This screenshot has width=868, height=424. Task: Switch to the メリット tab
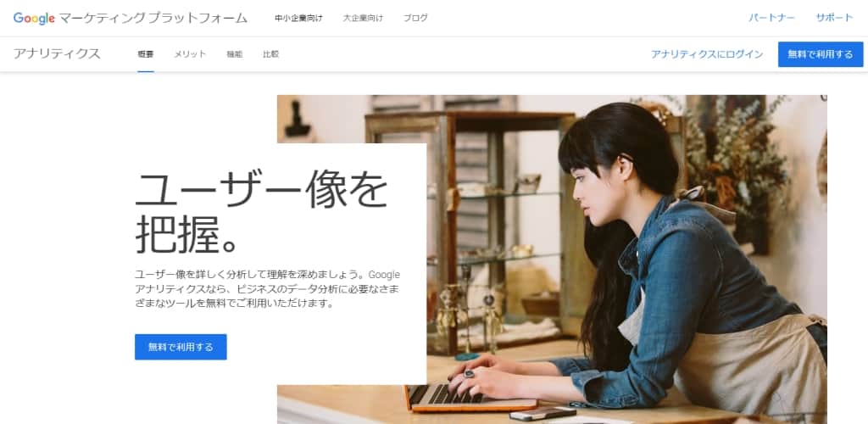click(190, 54)
